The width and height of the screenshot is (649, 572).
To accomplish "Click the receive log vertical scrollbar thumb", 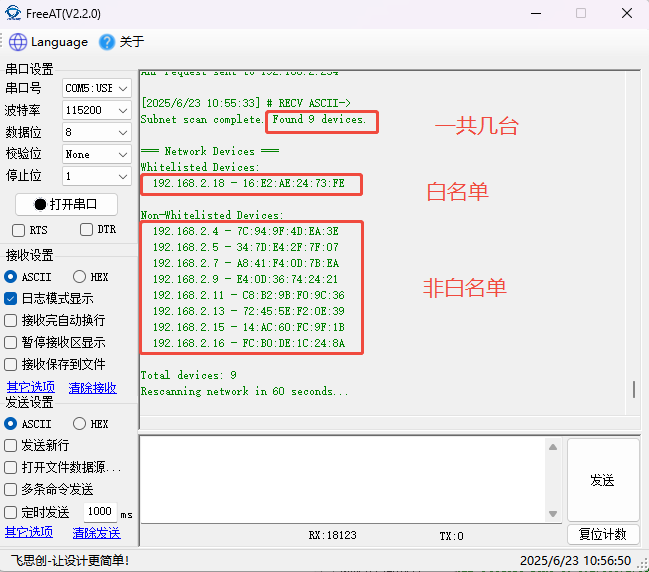I will 634,389.
